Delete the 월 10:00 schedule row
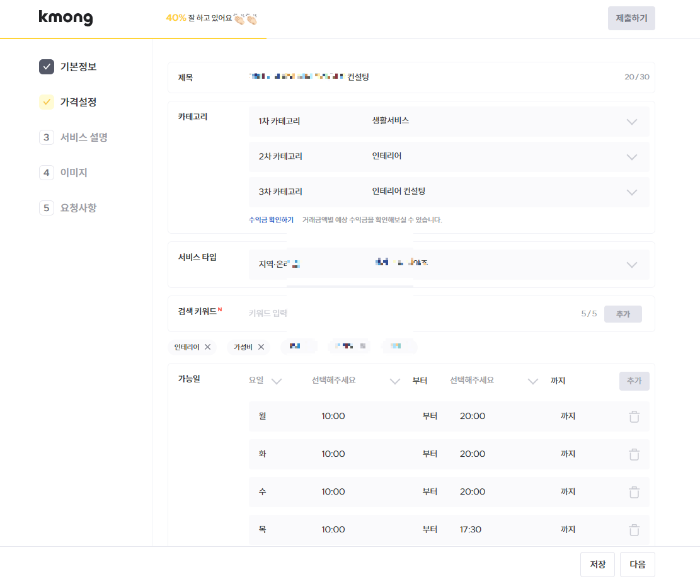Screen dimensions: 700x582 click(x=634, y=416)
